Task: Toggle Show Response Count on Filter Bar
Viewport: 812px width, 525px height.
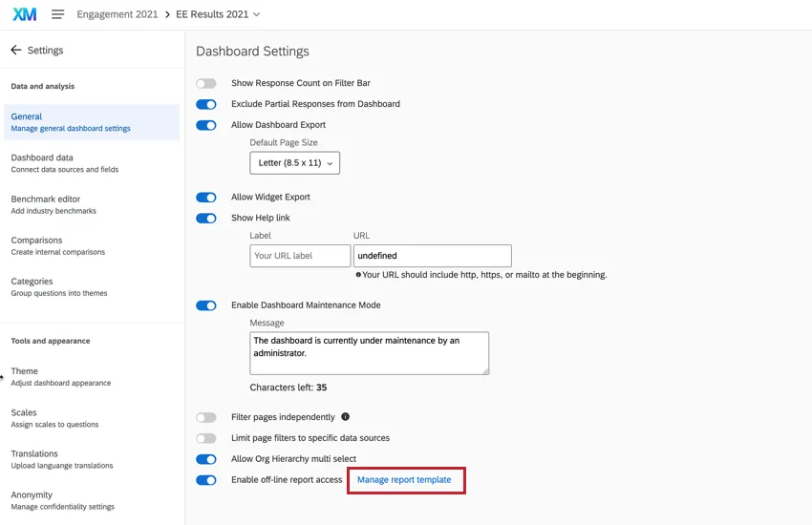Action: (205, 83)
